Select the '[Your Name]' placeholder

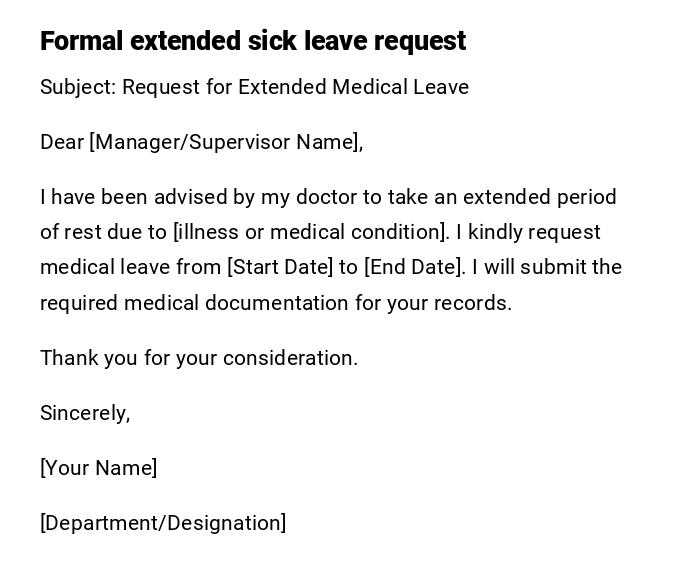pos(99,468)
